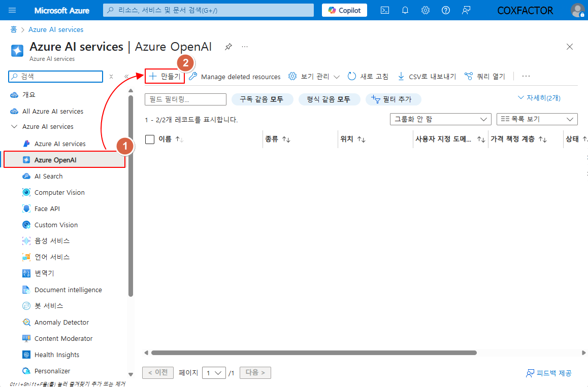
Task: Click the 형식 같음 모두 filter
Action: click(x=329, y=99)
